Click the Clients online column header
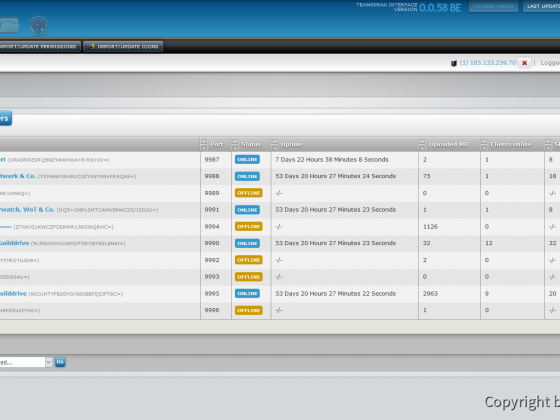560x420 pixels. tap(511, 144)
